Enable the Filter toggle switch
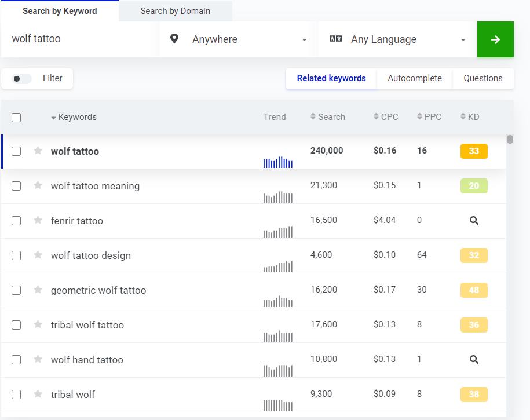The image size is (530, 420). tap(22, 79)
